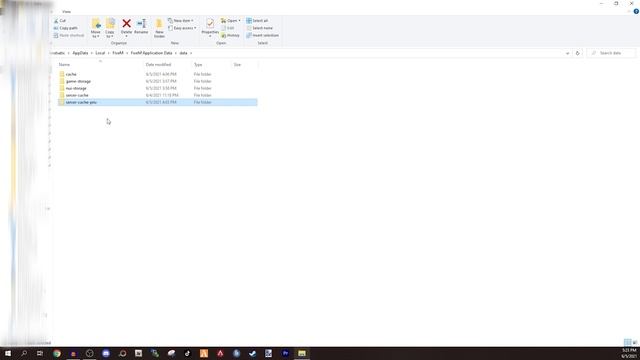Click the taskbar search icon
This screenshot has width=640, height=360.
point(24,353)
